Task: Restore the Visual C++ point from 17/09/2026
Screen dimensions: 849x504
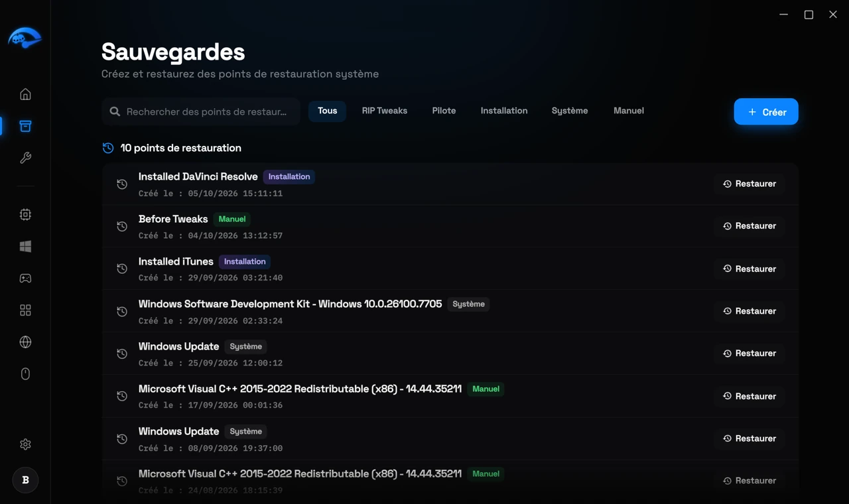Action: point(750,396)
